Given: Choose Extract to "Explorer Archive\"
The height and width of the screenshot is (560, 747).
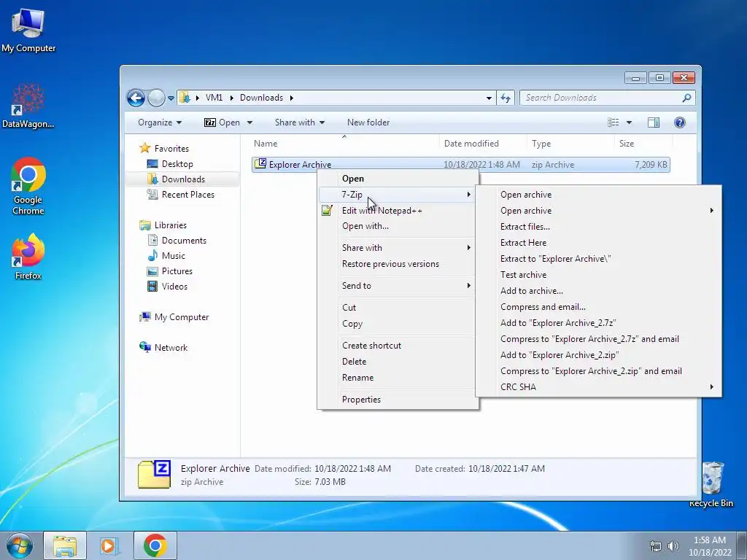Looking at the screenshot, I should click(x=598, y=259).
